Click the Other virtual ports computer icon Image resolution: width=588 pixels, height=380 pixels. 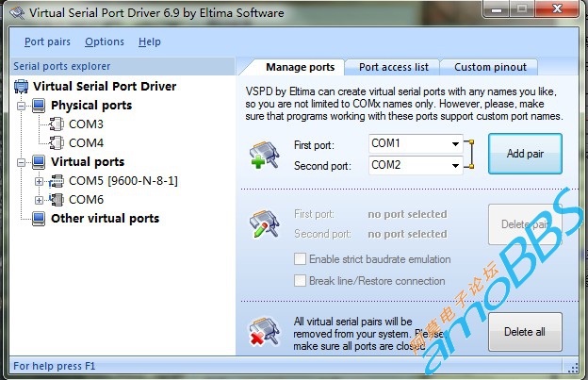39,219
